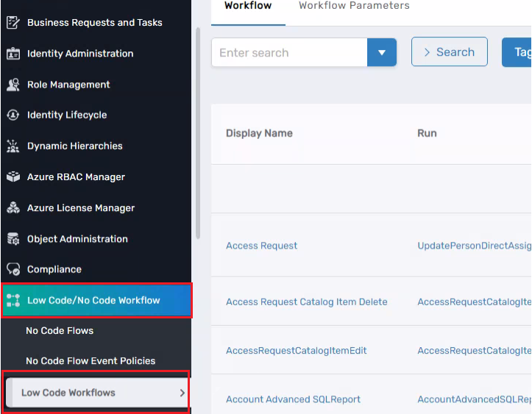This screenshot has height=414, width=532.
Task: Open the search field dropdown arrow
Action: tap(382, 52)
